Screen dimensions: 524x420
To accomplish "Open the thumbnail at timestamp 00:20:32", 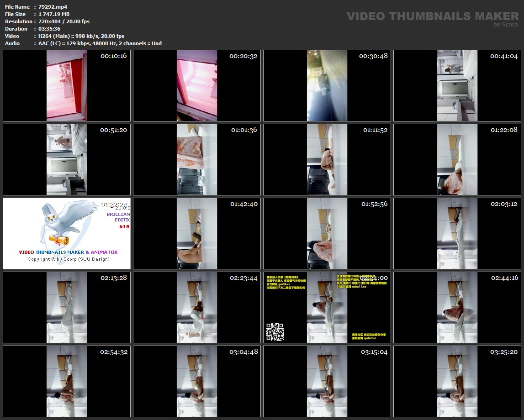I will coord(197,85).
